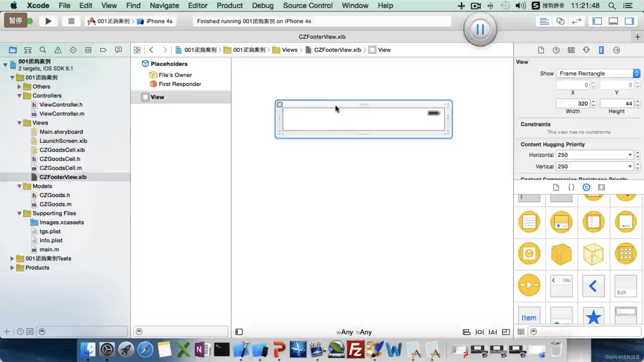Click the Stop button
Screen dimensions: 644x362
pyautogui.click(x=71, y=21)
